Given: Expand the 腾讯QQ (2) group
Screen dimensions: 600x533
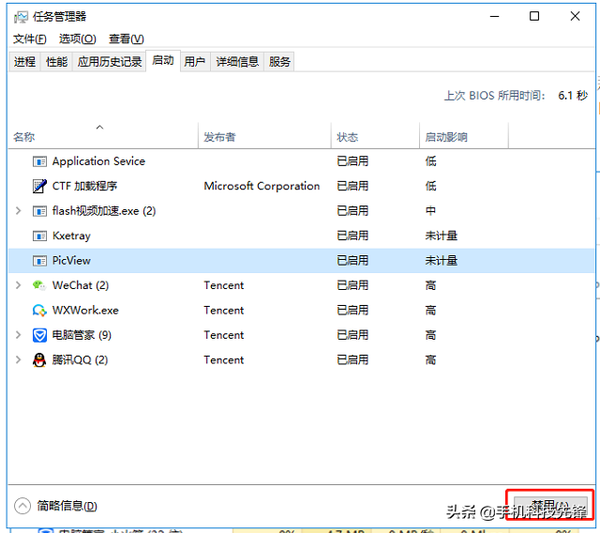Looking at the screenshot, I should [x=19, y=360].
